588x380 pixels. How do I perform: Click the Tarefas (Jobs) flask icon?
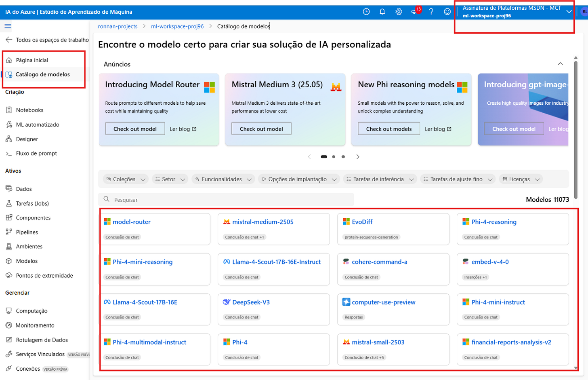(x=9, y=203)
